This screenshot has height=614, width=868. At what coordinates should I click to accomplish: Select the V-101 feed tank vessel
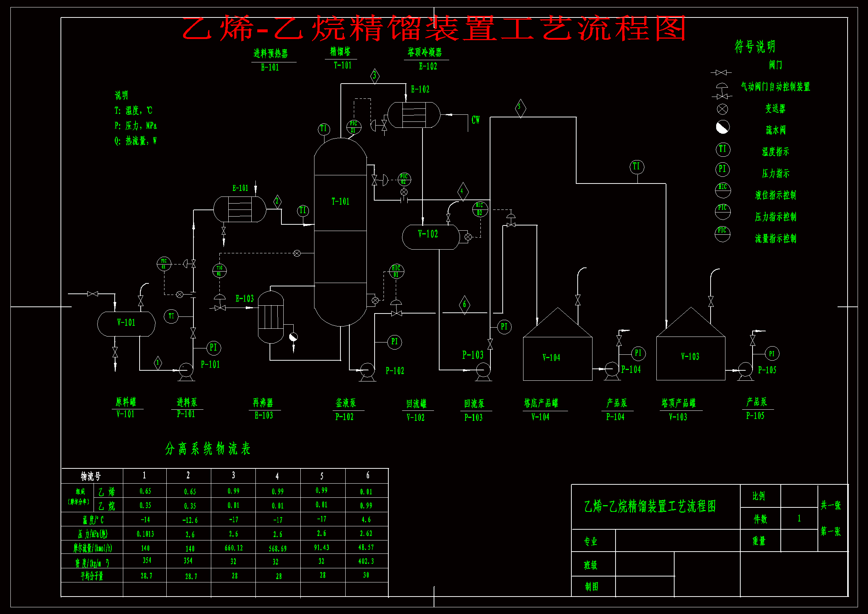click(126, 324)
